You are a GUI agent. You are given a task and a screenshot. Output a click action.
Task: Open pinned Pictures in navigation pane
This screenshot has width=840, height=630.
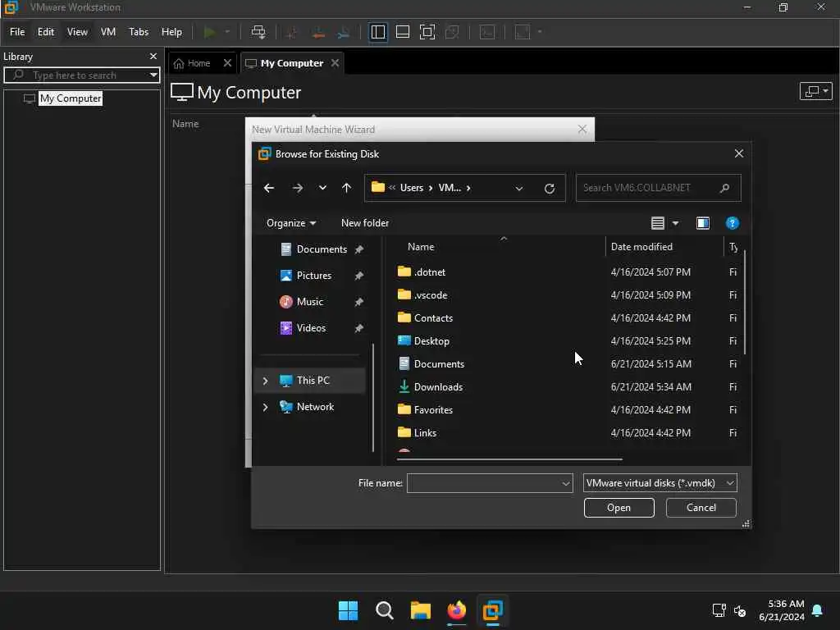tap(314, 276)
